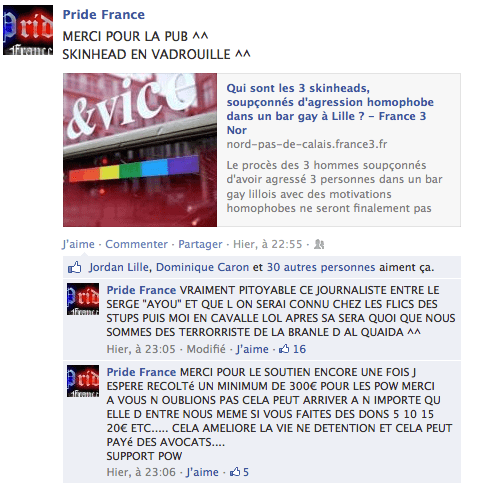Viewport: 480px width, 483px height.
Task: Click the thumbs-up count 16 on the first comment
Action: [292, 349]
